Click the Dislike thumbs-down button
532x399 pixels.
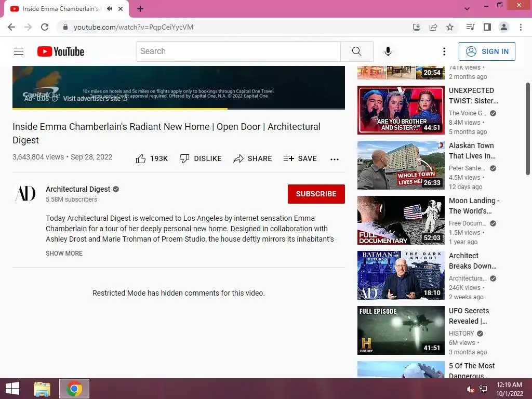coord(201,158)
